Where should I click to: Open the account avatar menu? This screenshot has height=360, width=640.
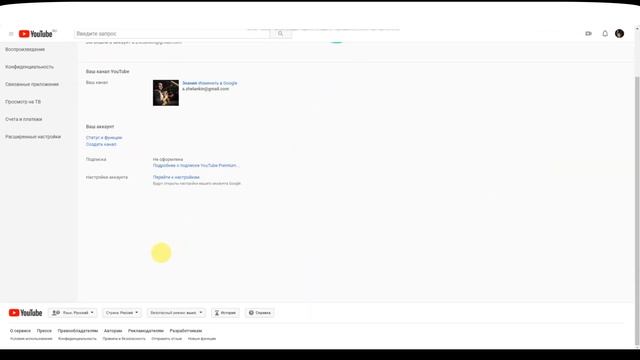(x=619, y=33)
